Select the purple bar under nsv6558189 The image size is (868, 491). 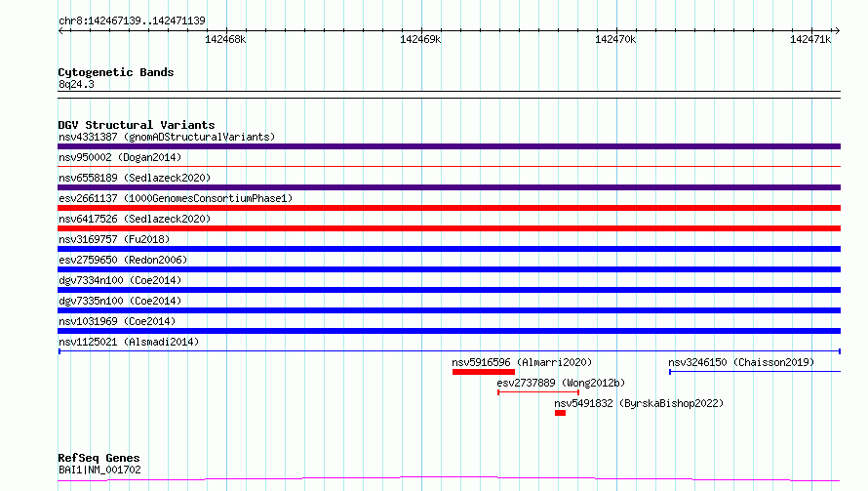coord(449,187)
